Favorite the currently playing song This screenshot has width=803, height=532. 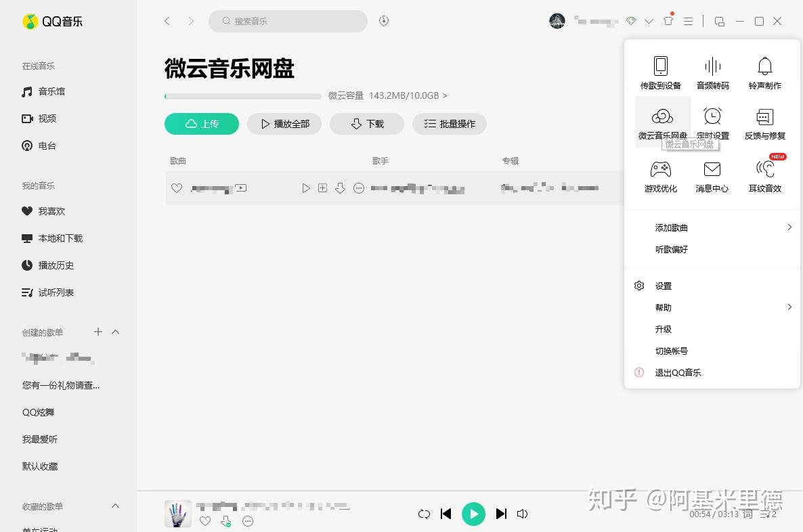[x=205, y=521]
